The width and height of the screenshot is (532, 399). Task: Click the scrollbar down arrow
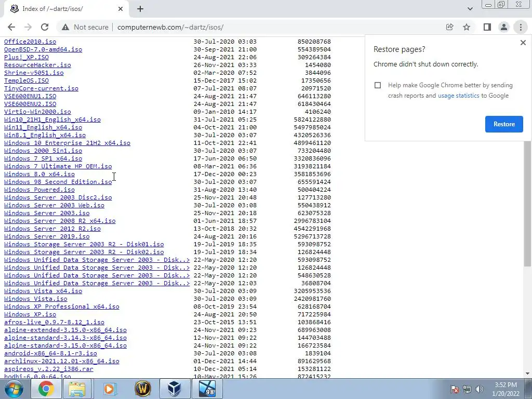coord(527,374)
